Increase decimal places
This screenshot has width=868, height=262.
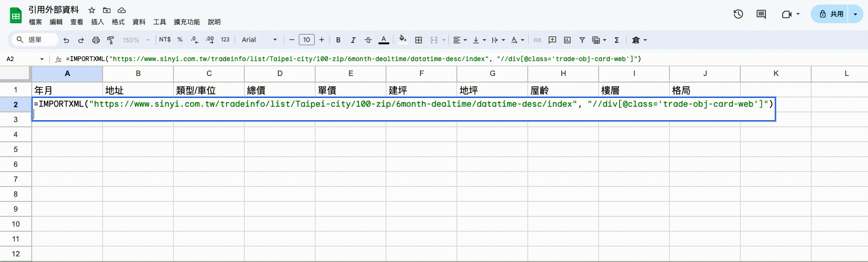click(210, 40)
